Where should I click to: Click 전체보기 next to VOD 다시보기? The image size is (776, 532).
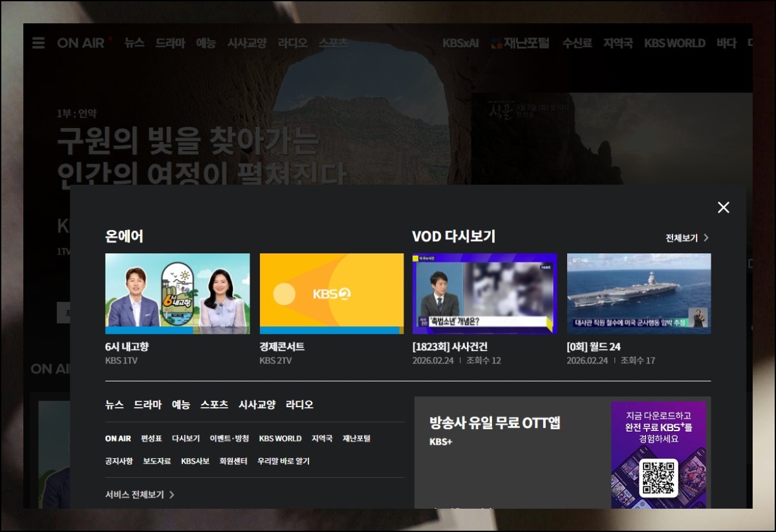click(682, 238)
